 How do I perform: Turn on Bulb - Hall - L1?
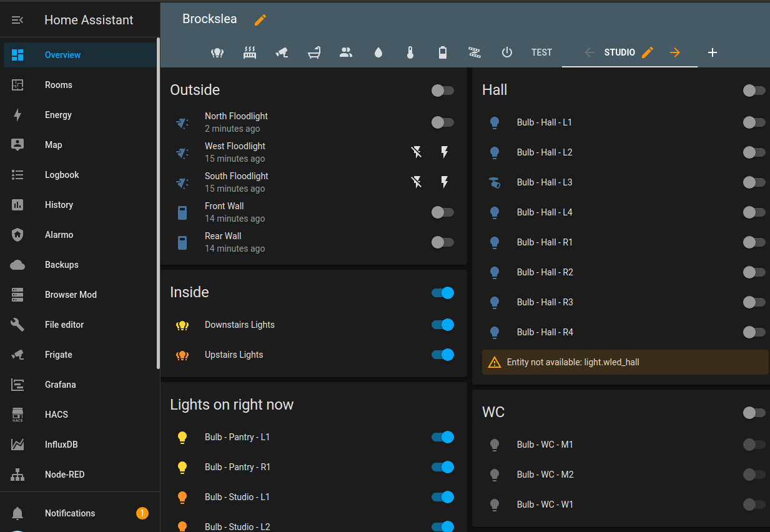point(754,122)
